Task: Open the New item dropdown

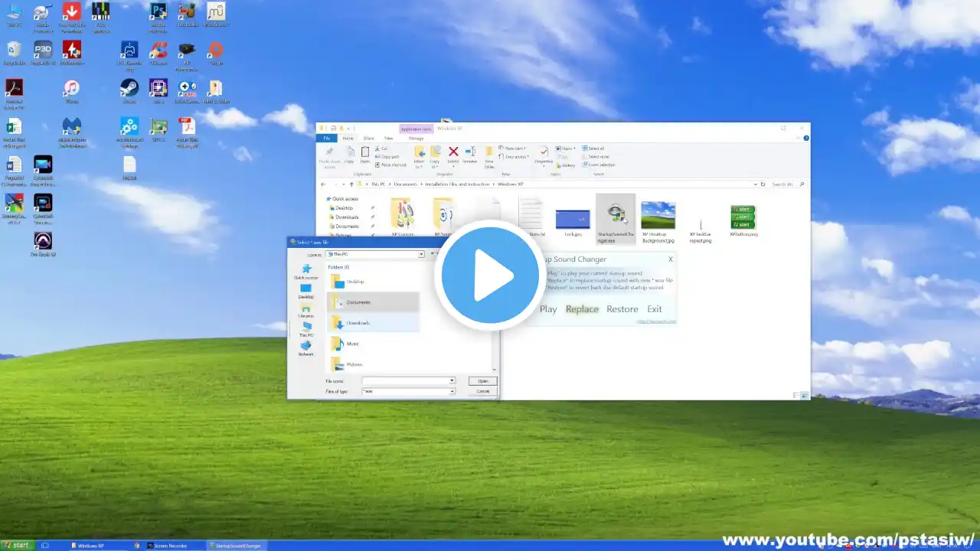Action: tap(511, 148)
